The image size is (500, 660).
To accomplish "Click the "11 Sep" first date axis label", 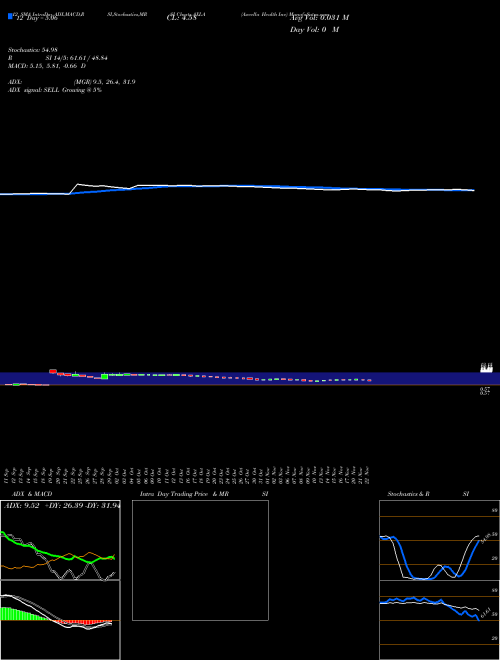I will point(7,475).
